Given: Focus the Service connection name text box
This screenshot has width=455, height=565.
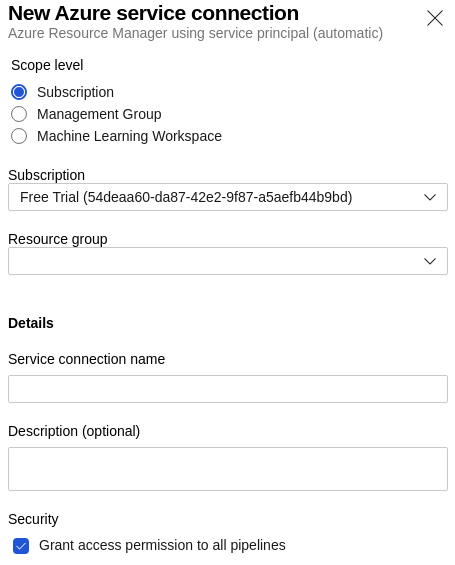Looking at the screenshot, I should [228, 389].
